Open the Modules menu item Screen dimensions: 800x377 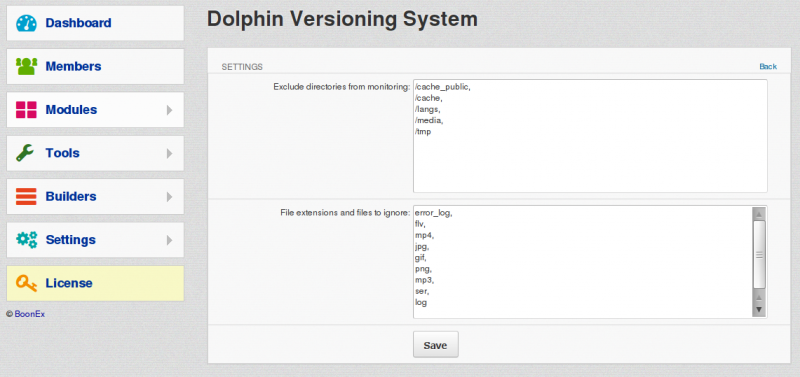point(95,110)
